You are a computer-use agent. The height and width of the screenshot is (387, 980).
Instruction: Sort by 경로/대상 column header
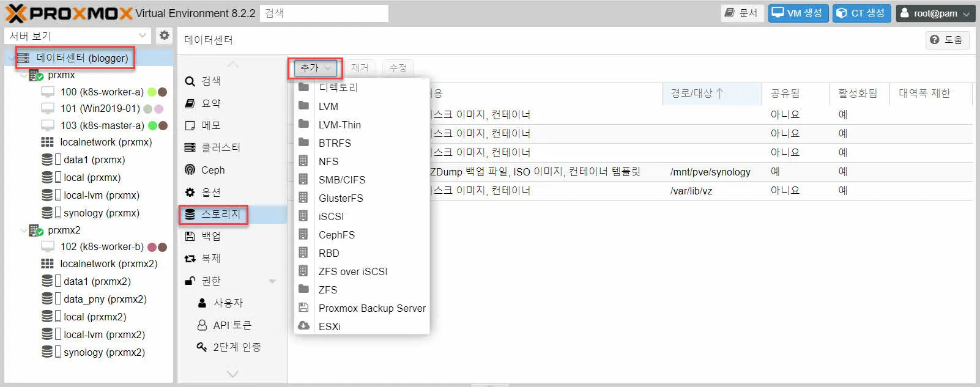click(x=711, y=94)
